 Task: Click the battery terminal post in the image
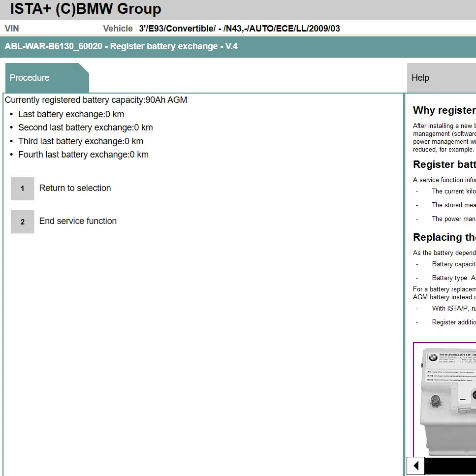tap(435, 401)
